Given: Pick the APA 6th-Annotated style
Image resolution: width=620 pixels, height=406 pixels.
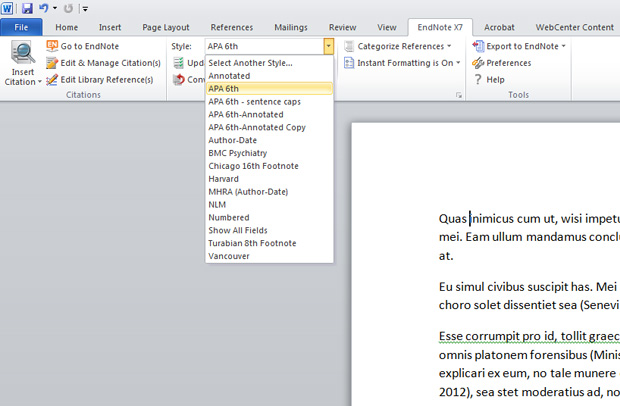Looking at the screenshot, I should [269, 115].
